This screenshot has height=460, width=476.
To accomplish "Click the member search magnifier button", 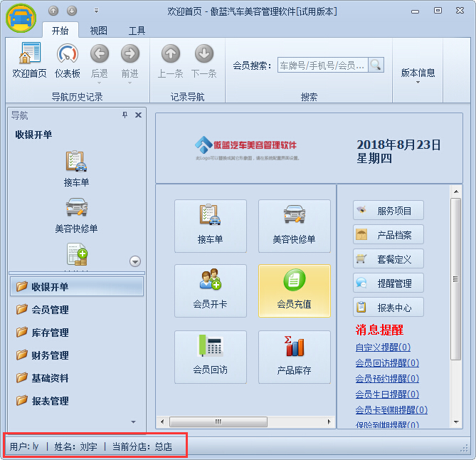I will tap(376, 65).
